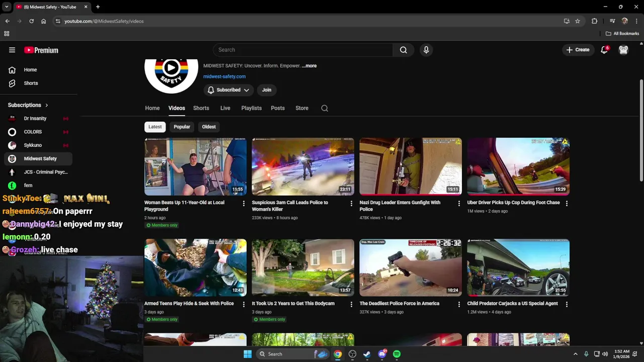Open the Store tab
This screenshot has height=362, width=644.
point(302,108)
